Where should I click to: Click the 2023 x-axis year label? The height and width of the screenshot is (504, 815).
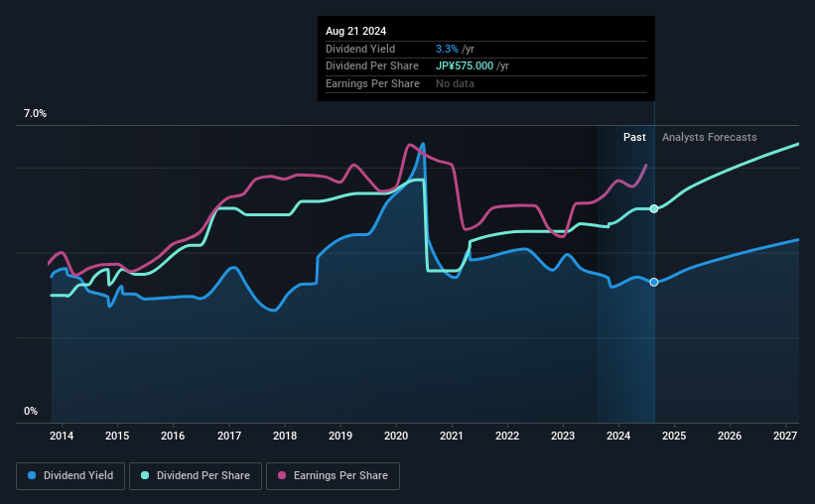(x=563, y=436)
